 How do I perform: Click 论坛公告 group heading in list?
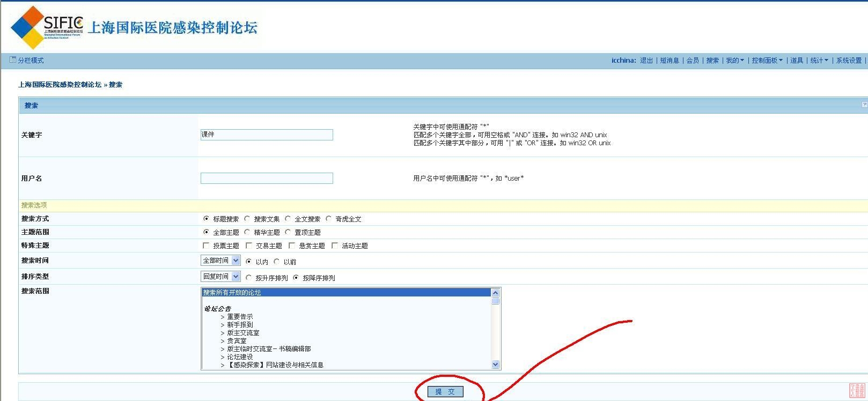[217, 309]
